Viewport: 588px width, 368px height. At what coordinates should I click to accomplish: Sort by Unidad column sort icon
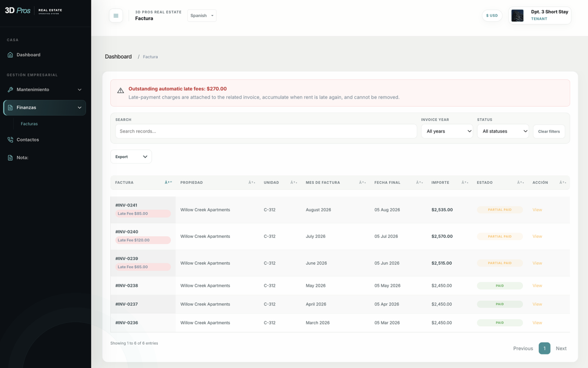click(x=294, y=183)
